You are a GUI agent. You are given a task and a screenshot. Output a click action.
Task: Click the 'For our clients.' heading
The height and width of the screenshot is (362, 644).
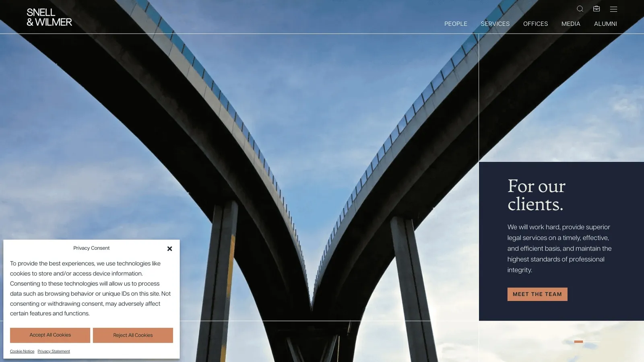pos(537,195)
